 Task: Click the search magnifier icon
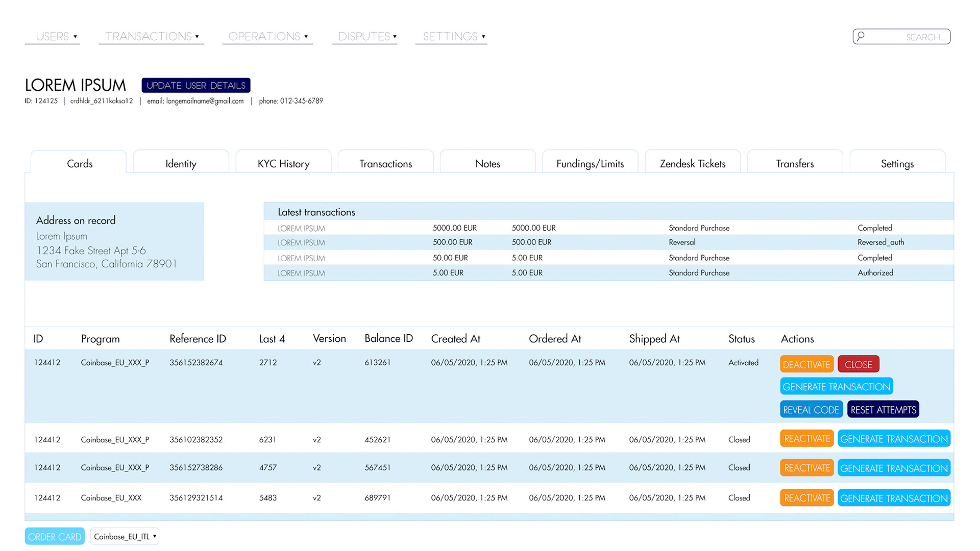click(x=861, y=36)
